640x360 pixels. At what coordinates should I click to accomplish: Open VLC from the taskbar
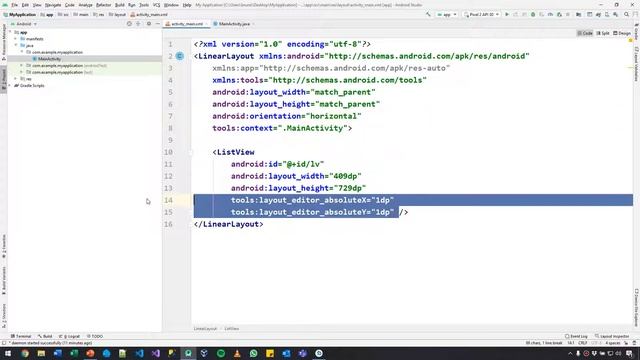point(237,353)
